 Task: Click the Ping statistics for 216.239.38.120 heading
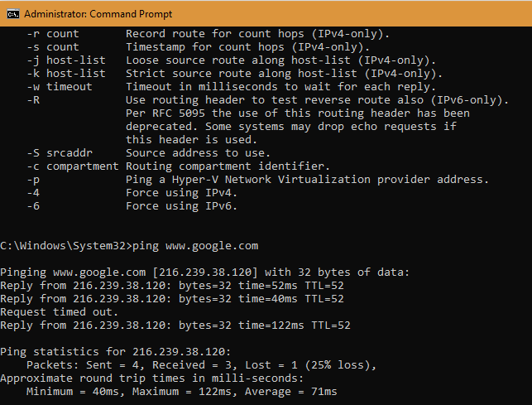tap(115, 352)
